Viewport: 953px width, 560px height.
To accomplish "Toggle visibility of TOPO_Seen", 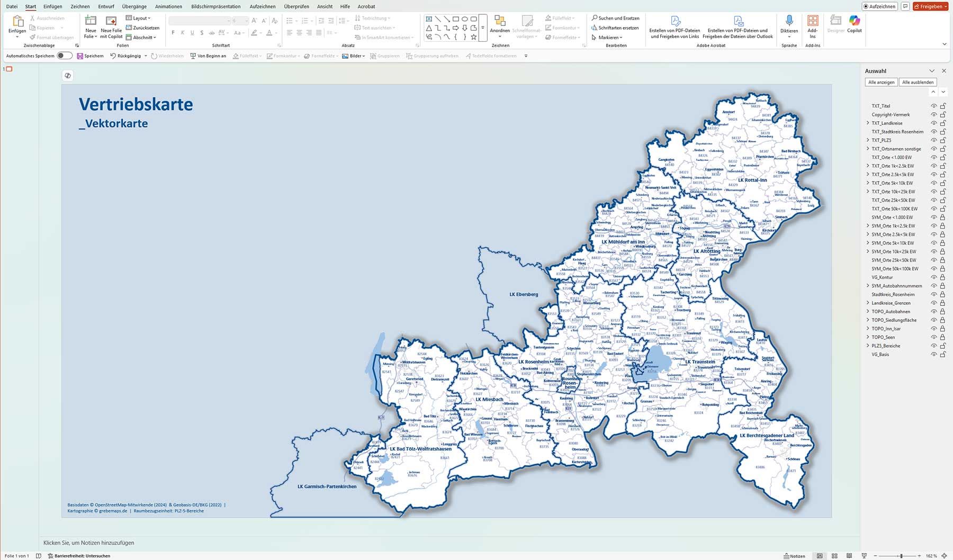I will click(x=934, y=337).
